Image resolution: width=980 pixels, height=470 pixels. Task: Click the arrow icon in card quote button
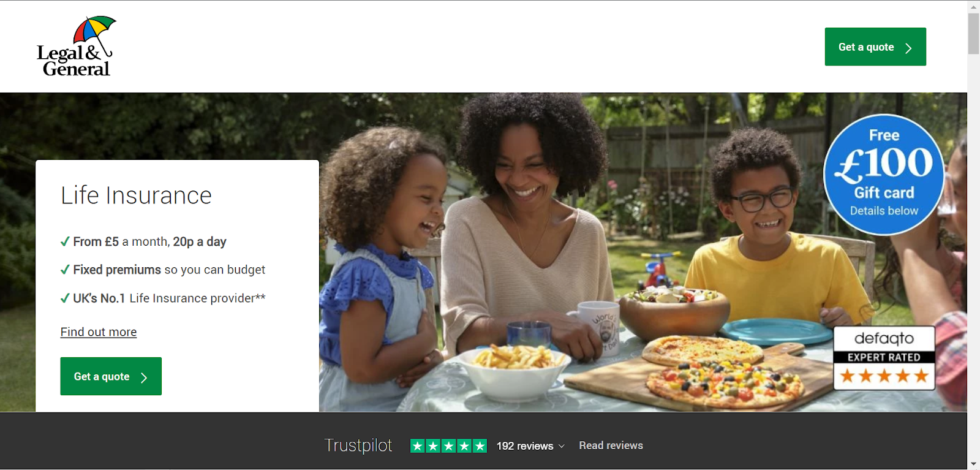[144, 377]
